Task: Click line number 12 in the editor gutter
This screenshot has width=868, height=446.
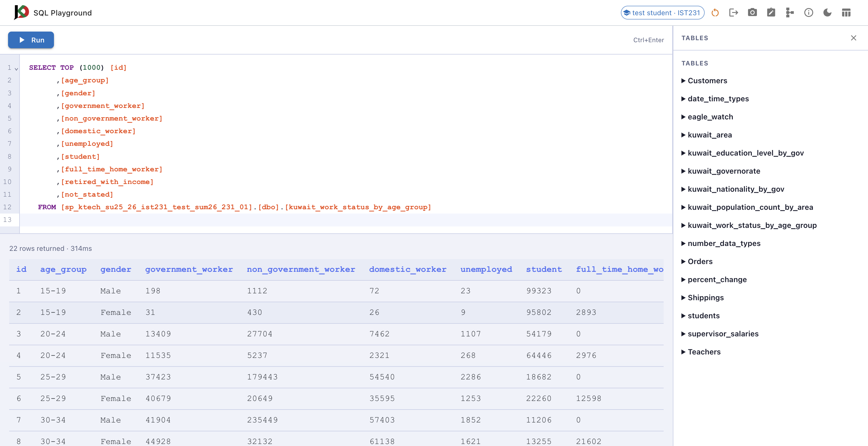Action: [x=7, y=207]
